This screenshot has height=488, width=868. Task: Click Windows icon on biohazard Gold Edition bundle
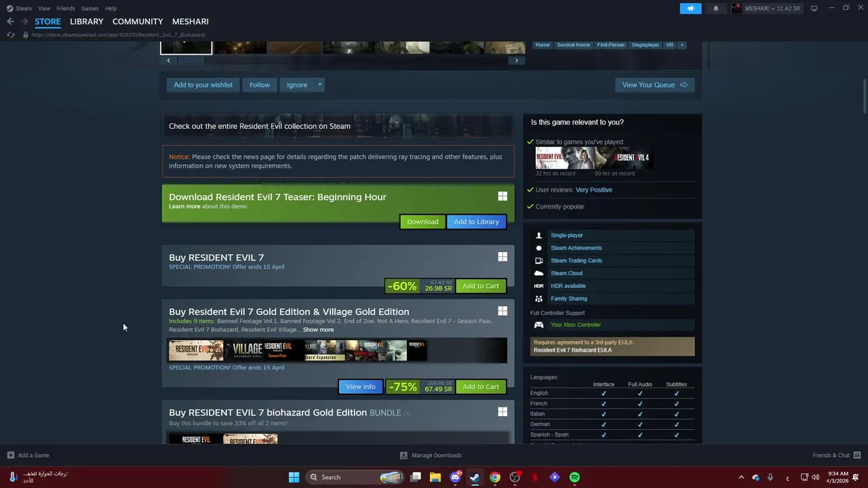502,412
